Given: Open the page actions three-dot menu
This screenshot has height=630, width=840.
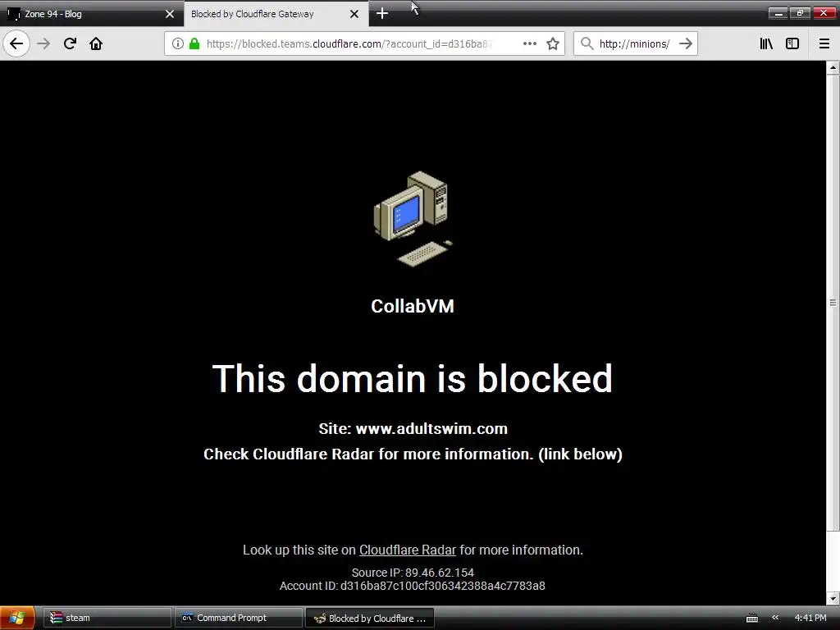Looking at the screenshot, I should [530, 43].
